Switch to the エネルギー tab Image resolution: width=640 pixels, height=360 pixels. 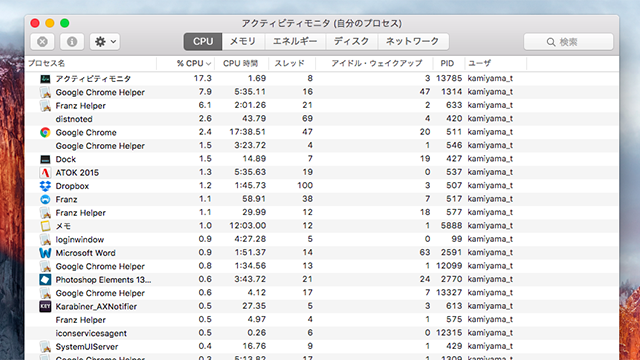click(295, 42)
